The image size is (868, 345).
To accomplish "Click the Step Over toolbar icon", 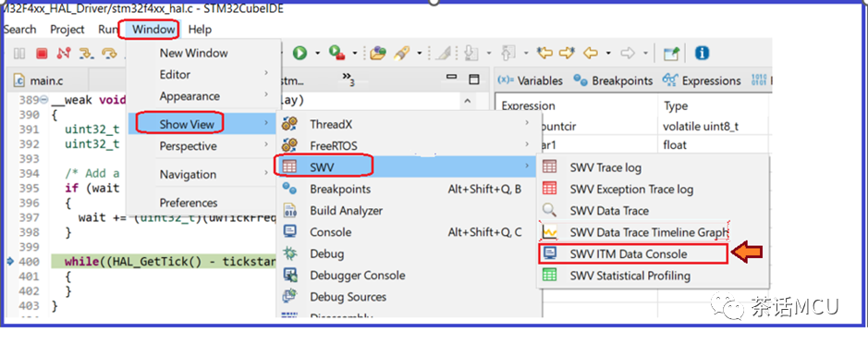I will point(110,53).
